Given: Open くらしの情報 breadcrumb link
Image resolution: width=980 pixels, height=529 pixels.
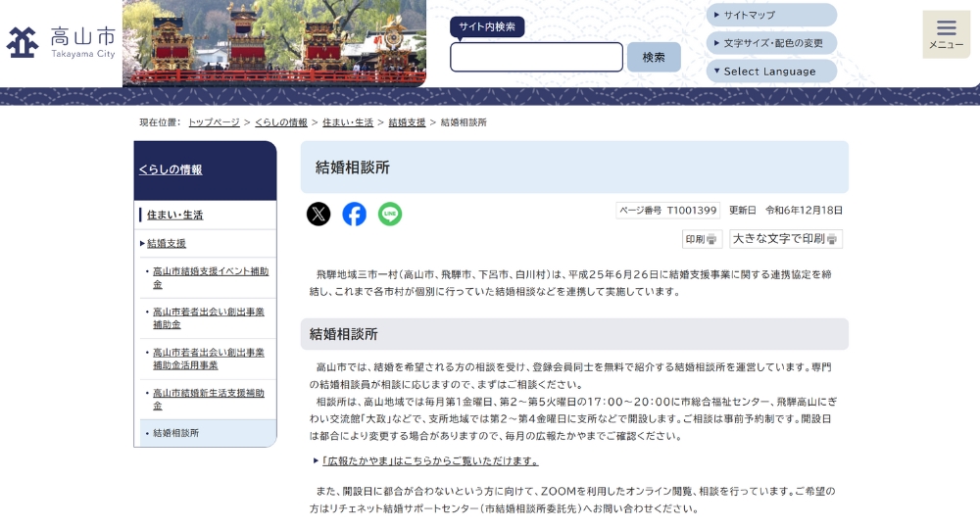Looking at the screenshot, I should tap(281, 122).
